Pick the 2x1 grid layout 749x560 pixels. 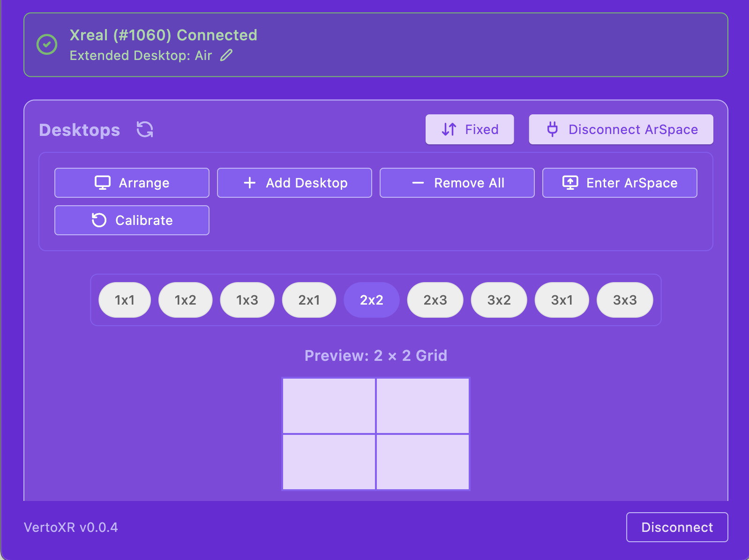click(309, 300)
